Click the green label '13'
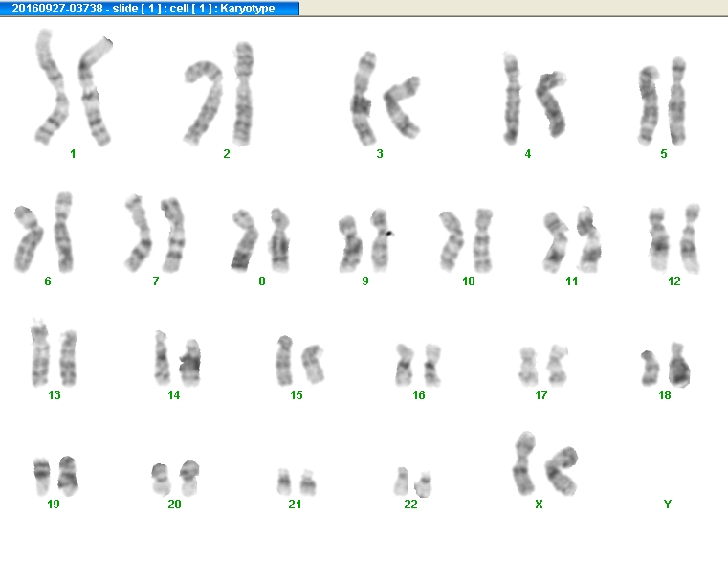The image size is (728, 561). (x=55, y=395)
